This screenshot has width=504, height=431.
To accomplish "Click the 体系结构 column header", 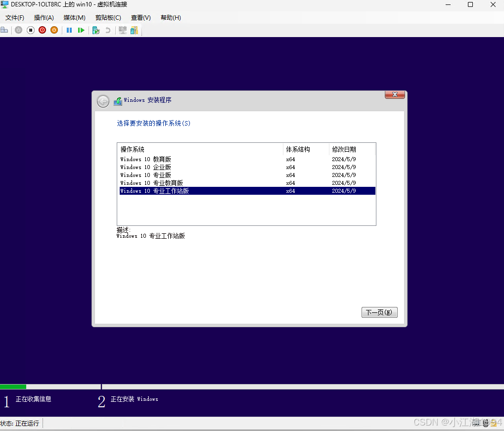I will pos(306,149).
